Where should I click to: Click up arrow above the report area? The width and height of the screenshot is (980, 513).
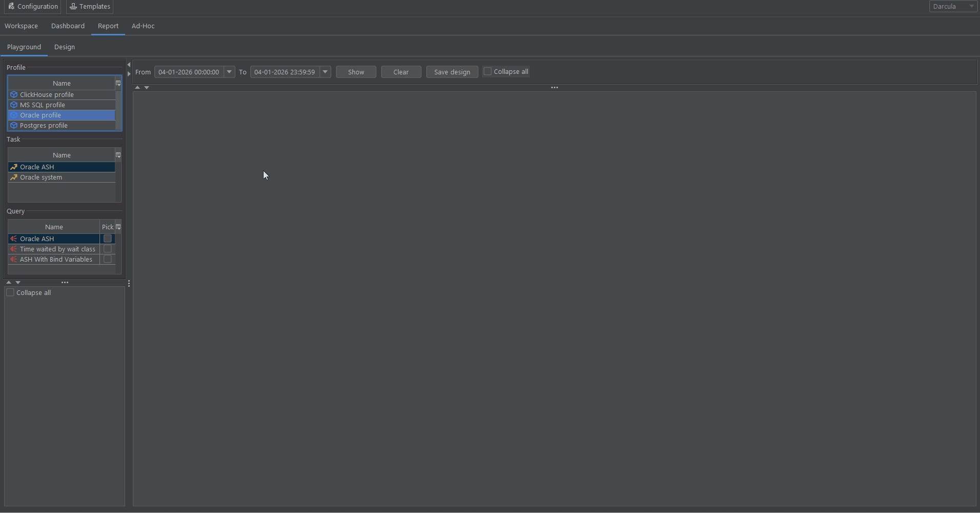(137, 88)
